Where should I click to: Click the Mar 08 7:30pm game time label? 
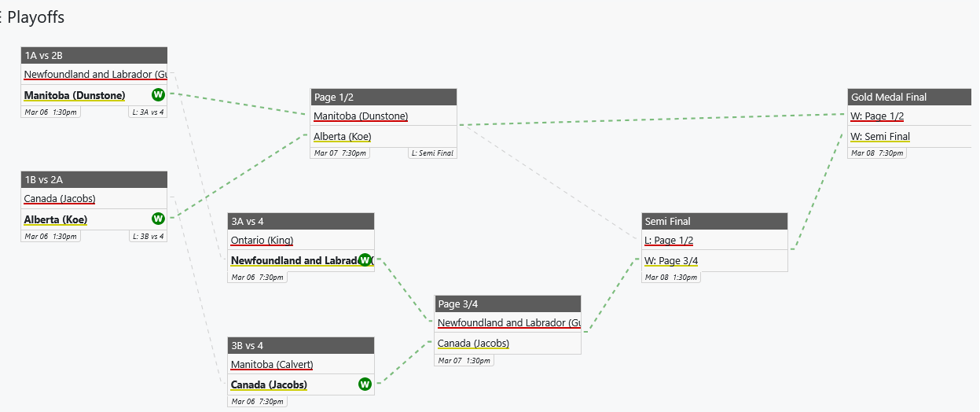click(x=877, y=153)
